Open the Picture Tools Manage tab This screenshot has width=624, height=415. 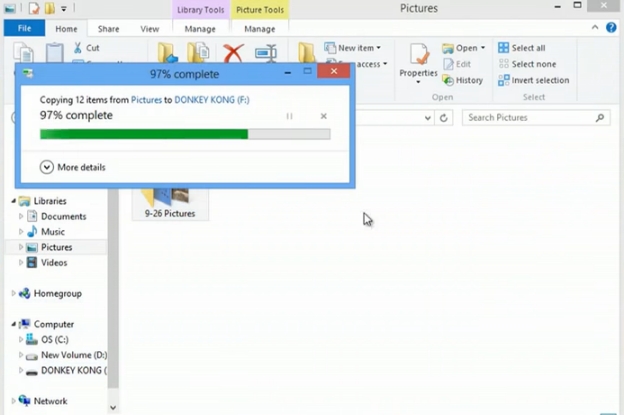pyautogui.click(x=259, y=29)
